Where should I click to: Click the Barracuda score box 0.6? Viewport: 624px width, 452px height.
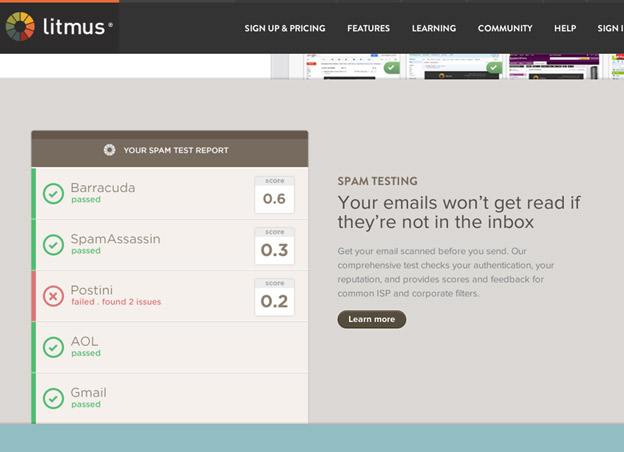(275, 195)
